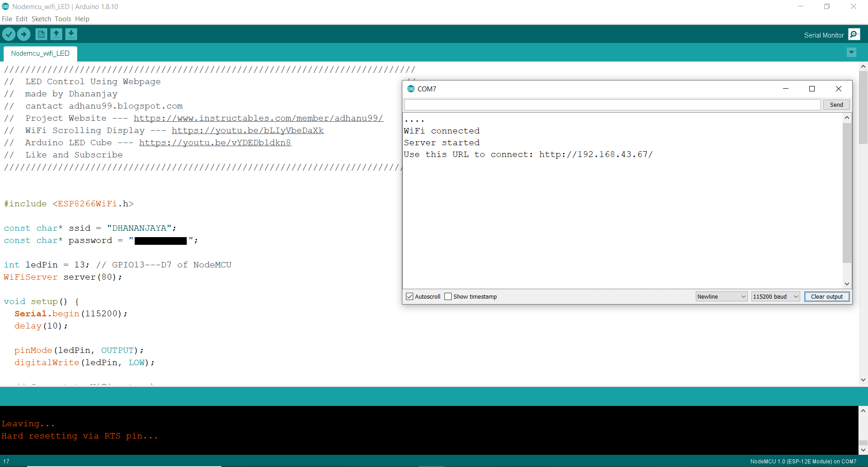Click the 'delay(10);' code line
868x467 pixels.
[41, 326]
